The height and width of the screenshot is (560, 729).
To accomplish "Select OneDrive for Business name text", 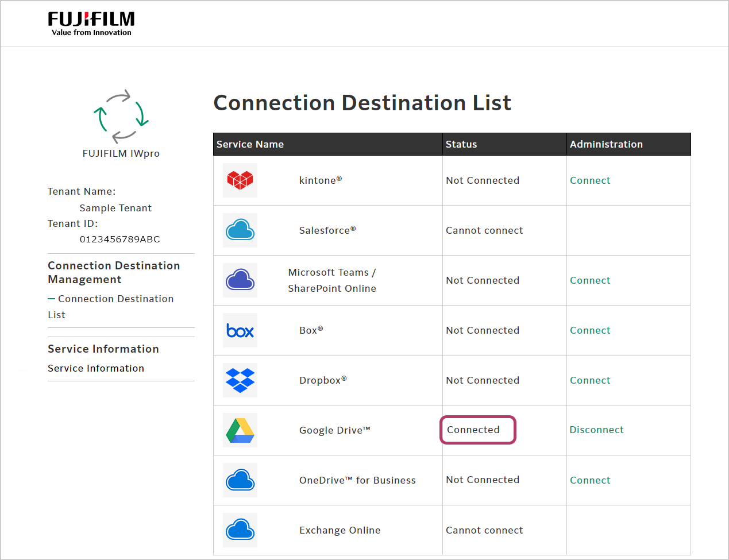I will point(357,480).
